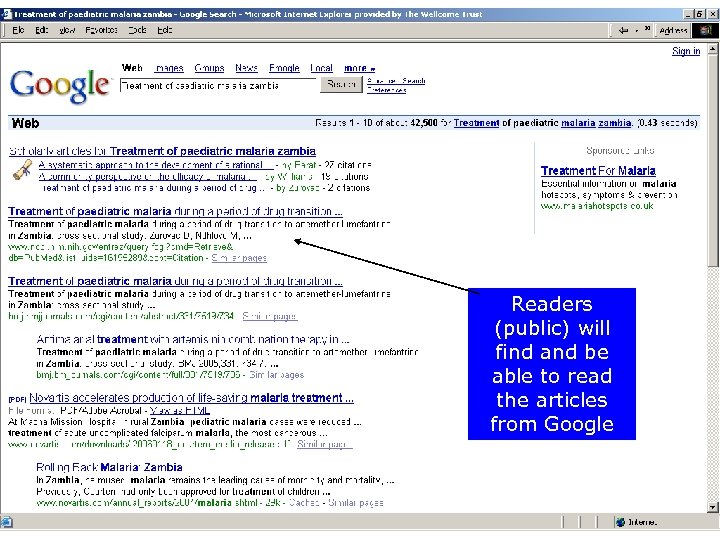Click the scholarly scroll icon
Viewport: 720px width, 540px height.
[x=22, y=170]
